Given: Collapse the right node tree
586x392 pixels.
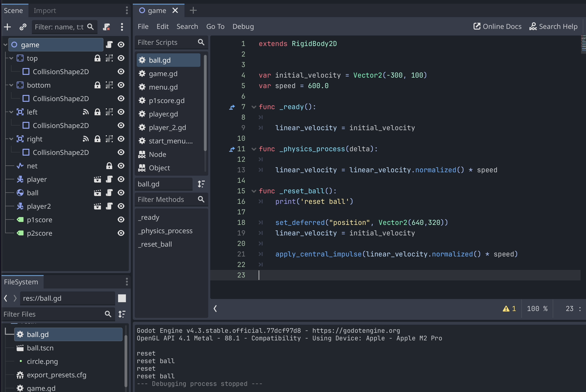Looking at the screenshot, I should pyautogui.click(x=11, y=139).
